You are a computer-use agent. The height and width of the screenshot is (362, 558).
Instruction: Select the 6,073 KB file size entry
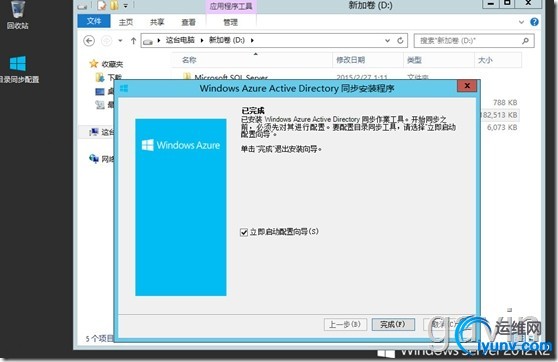pyautogui.click(x=502, y=127)
